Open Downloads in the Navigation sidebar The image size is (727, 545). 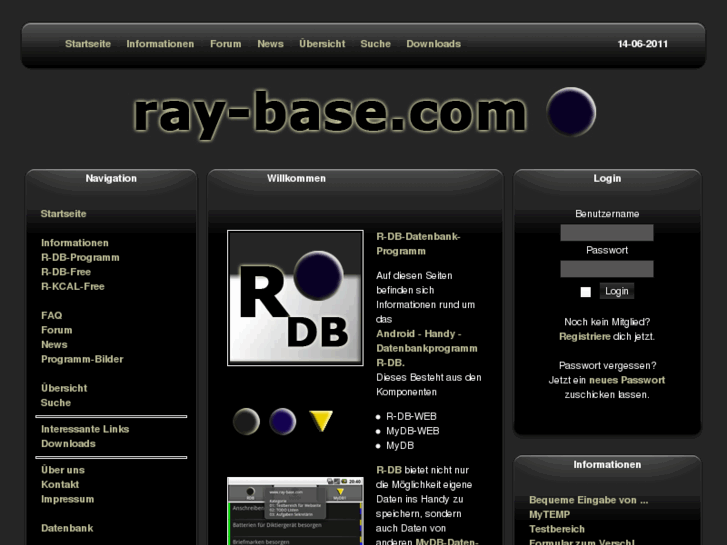coord(68,443)
